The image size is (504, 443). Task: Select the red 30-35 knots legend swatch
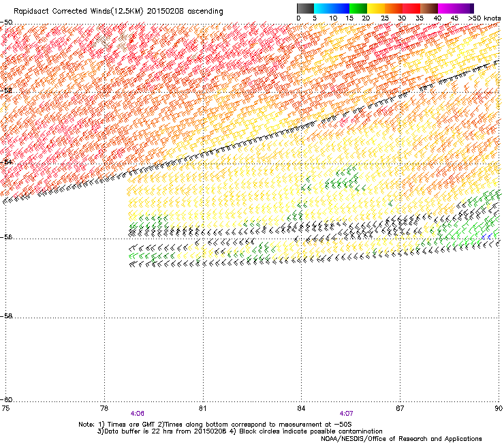411,8
